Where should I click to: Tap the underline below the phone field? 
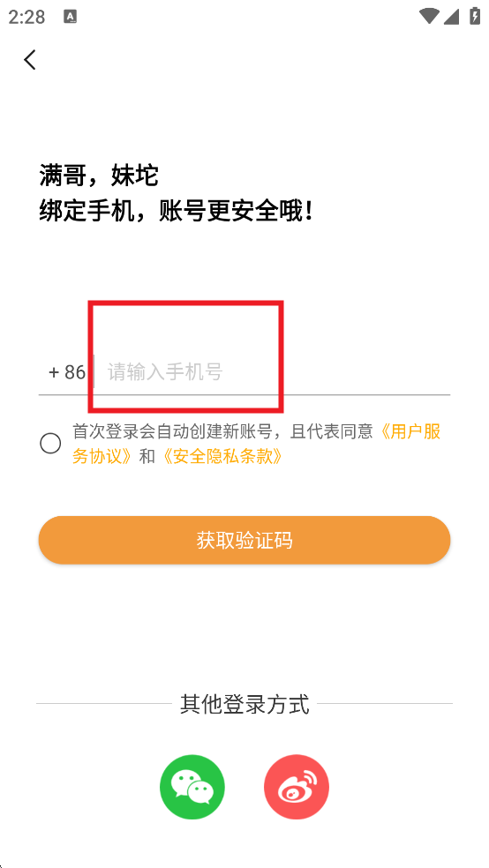pyautogui.click(x=244, y=394)
